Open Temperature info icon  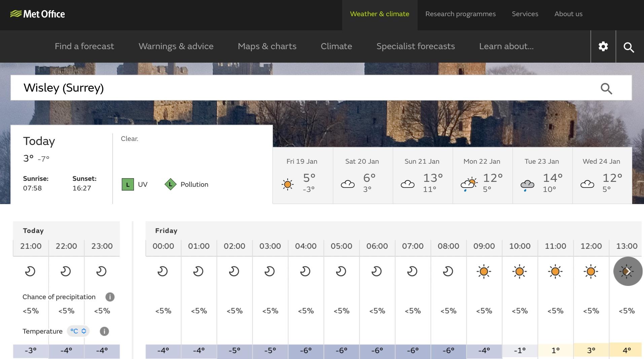tap(104, 331)
